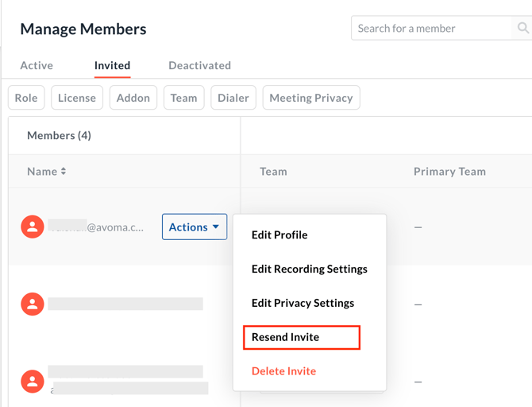Click the Manage Members title
The height and width of the screenshot is (407, 532).
(x=83, y=29)
